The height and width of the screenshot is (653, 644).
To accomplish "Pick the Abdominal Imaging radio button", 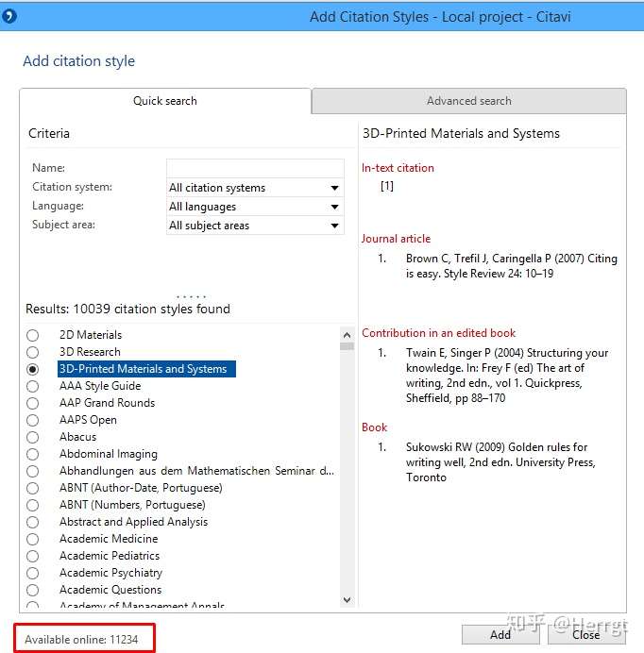I will (32, 454).
